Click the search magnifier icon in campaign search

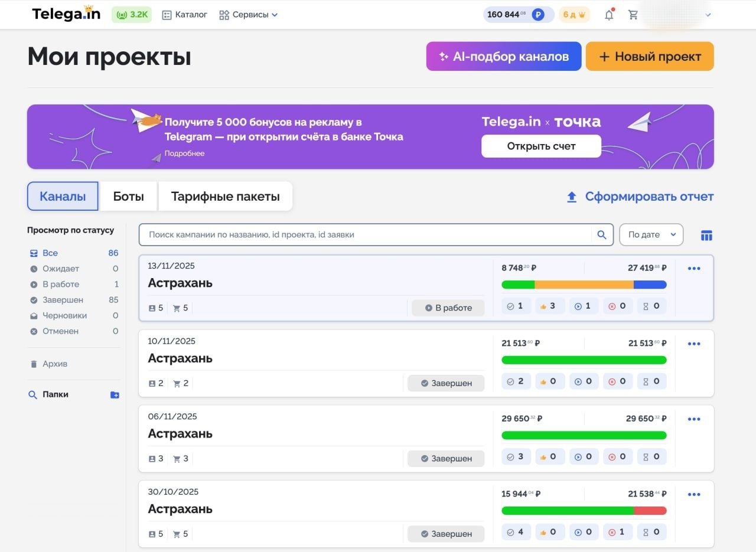pos(601,235)
